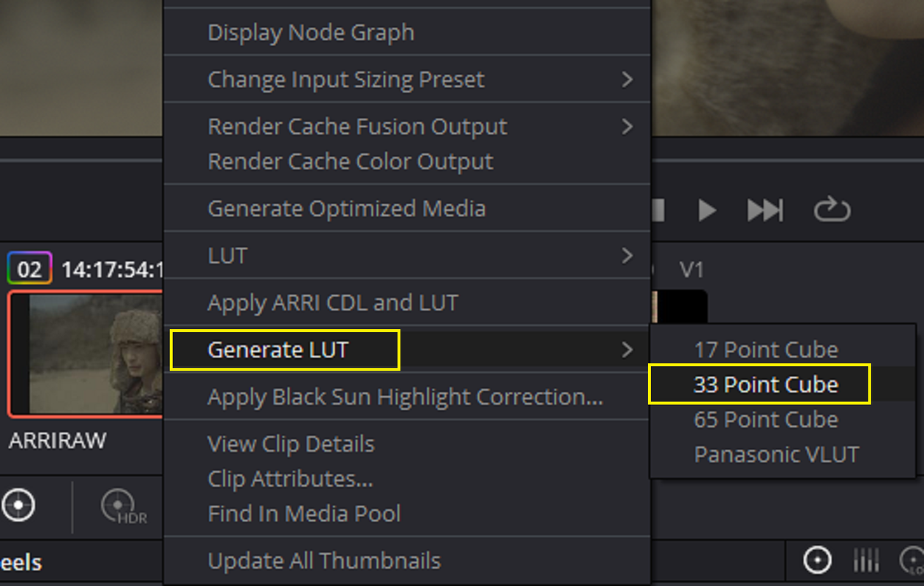Click the Play button in transport controls
Image resolution: width=924 pixels, height=586 pixels.
[707, 210]
